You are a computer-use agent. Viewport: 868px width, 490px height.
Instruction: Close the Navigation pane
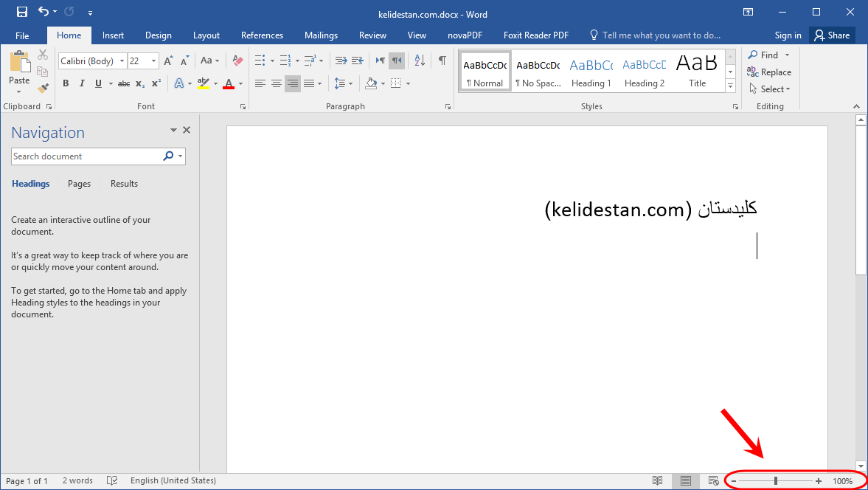tap(187, 130)
